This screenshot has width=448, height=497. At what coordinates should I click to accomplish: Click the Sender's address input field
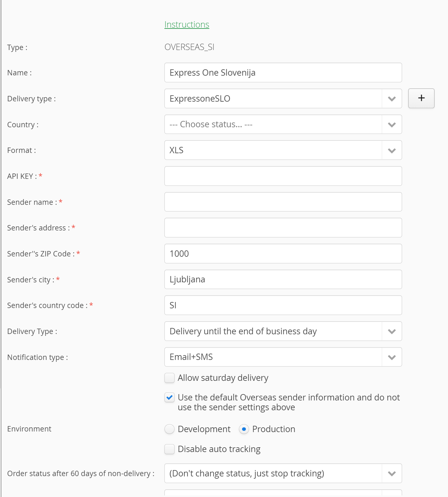pyautogui.click(x=283, y=228)
